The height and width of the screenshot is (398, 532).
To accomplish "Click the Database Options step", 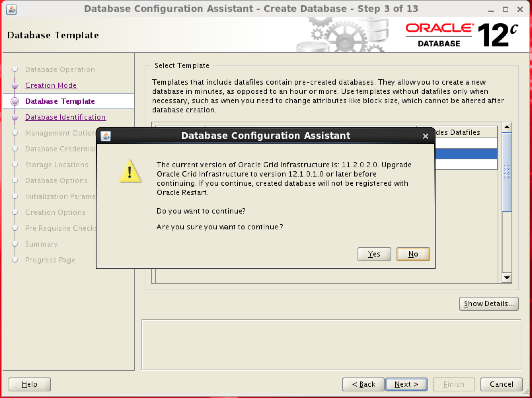I will click(x=56, y=180).
